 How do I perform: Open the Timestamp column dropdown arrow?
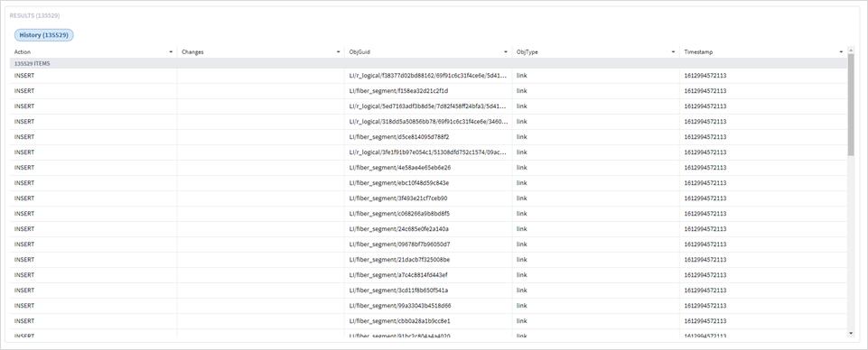click(841, 52)
